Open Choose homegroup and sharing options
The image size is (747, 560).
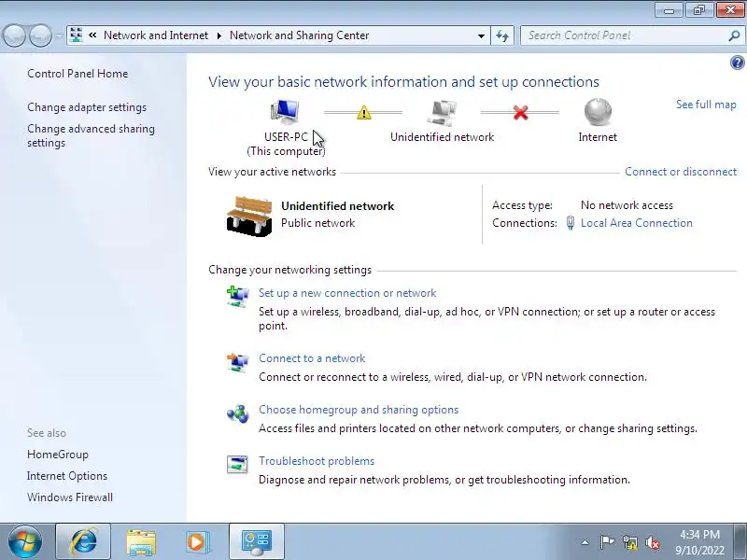coord(359,410)
